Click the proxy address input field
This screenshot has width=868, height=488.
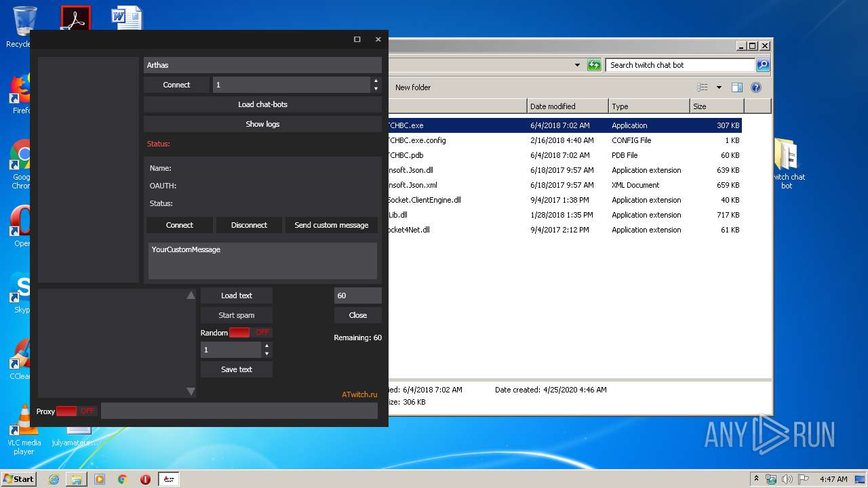[239, 411]
